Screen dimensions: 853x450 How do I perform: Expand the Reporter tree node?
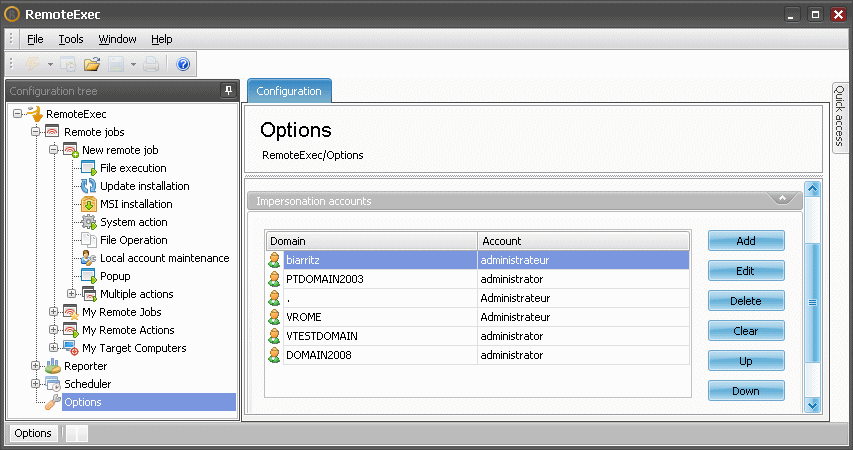point(36,366)
